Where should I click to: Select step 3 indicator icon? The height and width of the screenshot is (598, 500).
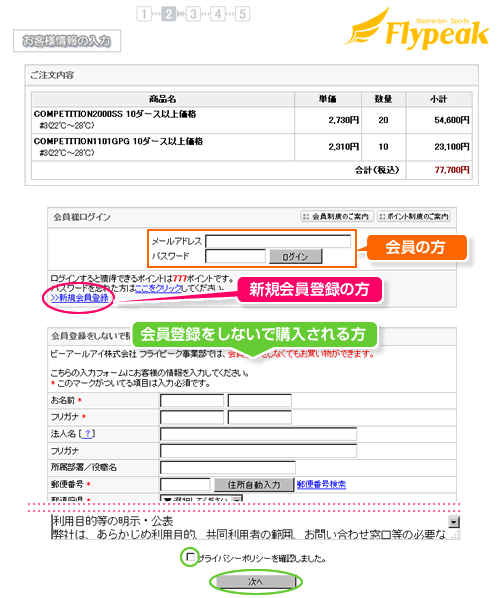coord(193,14)
